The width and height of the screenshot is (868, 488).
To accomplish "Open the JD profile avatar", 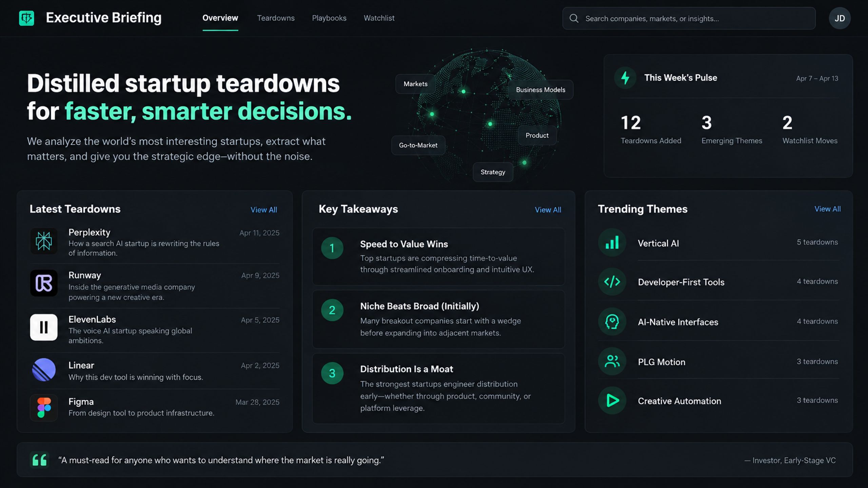I will click(x=840, y=18).
